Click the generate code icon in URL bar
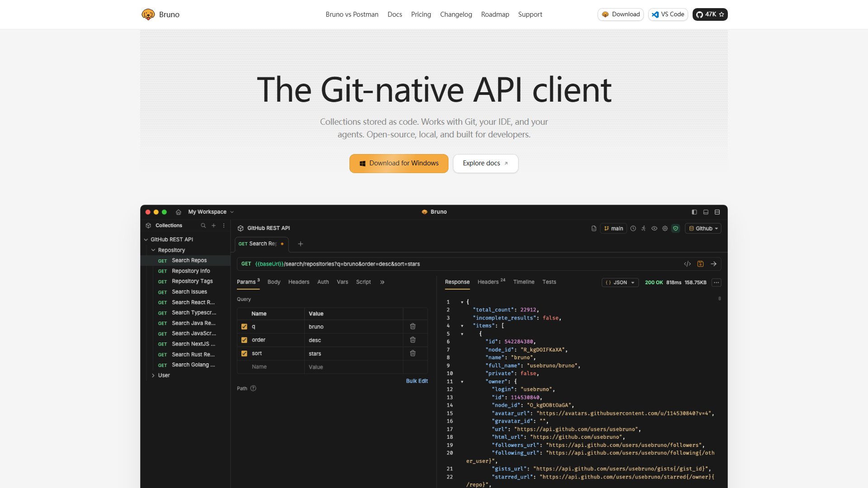The width and height of the screenshot is (868, 488). point(688,264)
